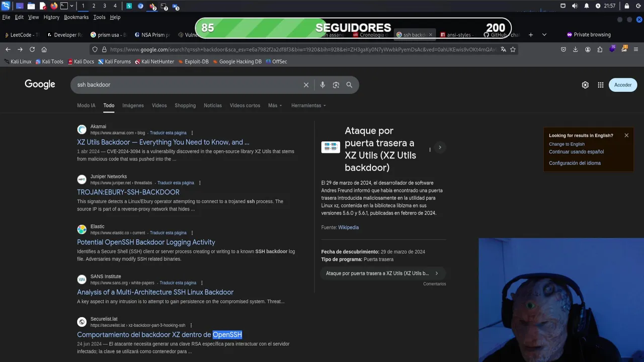644x362 pixels.
Task: Launch the file manager from the panel
Action: point(31,6)
